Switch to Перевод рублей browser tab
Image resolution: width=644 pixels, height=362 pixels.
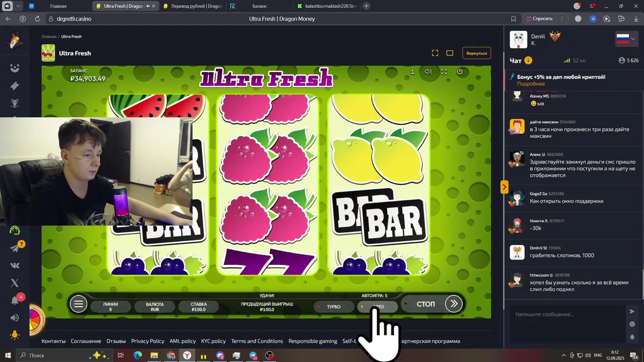pyautogui.click(x=191, y=6)
